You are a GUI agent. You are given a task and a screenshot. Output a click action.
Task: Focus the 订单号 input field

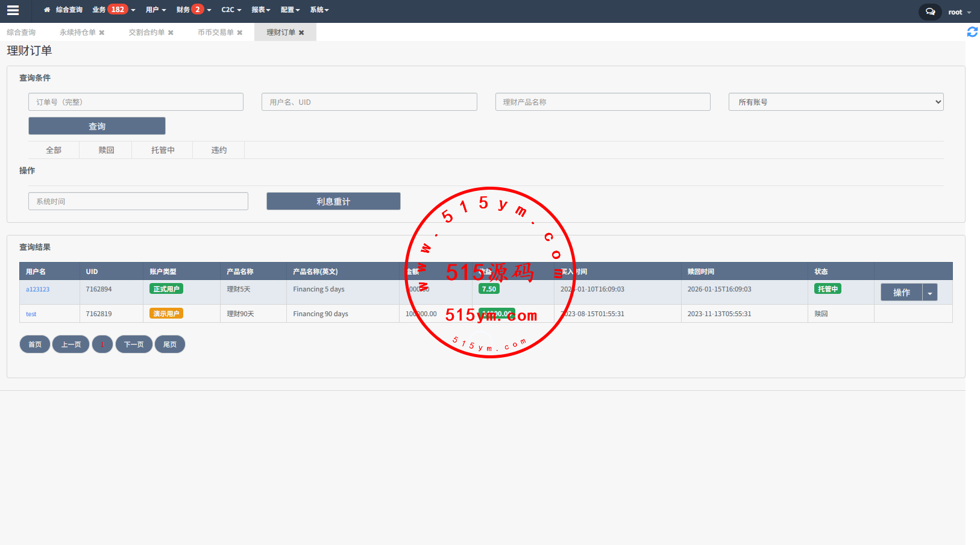[136, 102]
